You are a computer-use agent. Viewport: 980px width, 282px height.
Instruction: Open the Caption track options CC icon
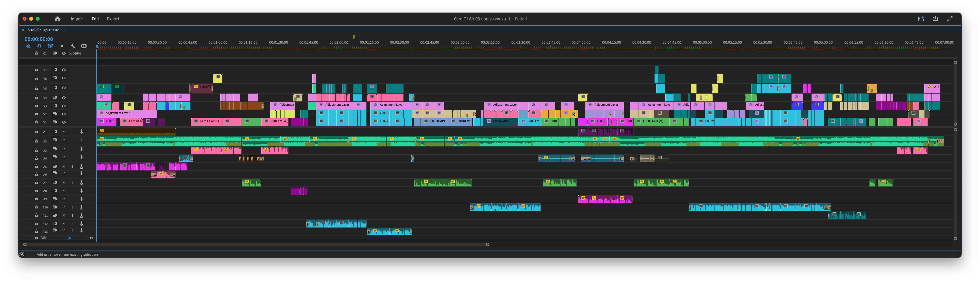click(x=84, y=46)
